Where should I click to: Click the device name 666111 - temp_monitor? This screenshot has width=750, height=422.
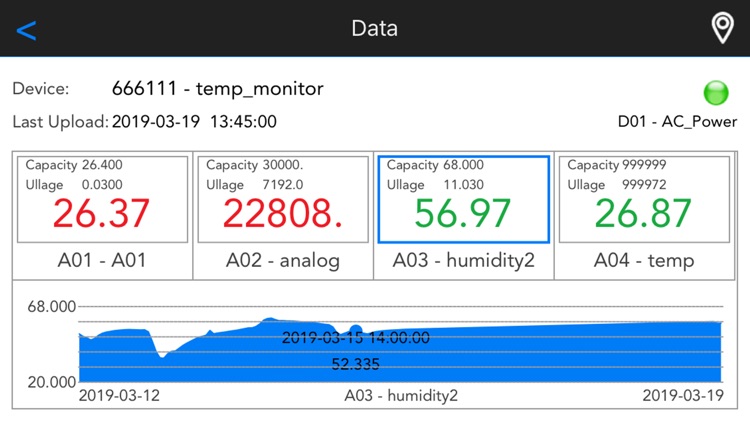click(218, 89)
